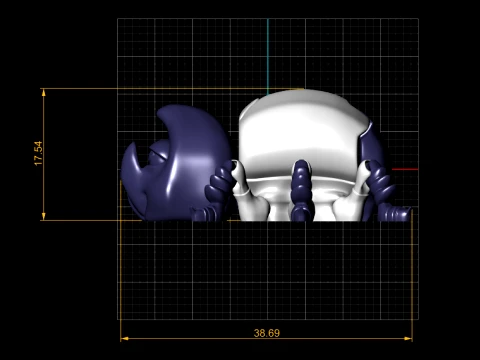
Task: Click the 38.69 width dimension label
Action: (267, 333)
